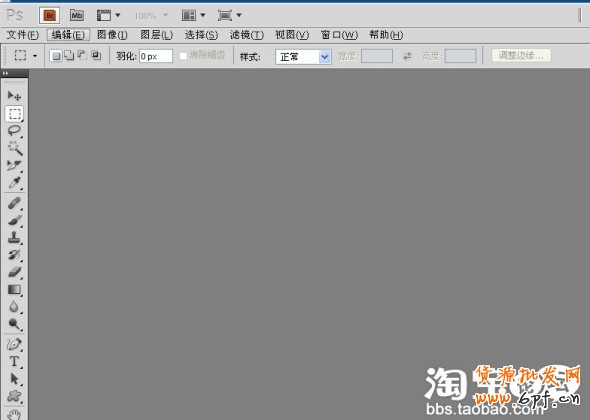This screenshot has height=420, width=590.
Task: Open the zoom level 100% dropdown
Action: [x=151, y=16]
